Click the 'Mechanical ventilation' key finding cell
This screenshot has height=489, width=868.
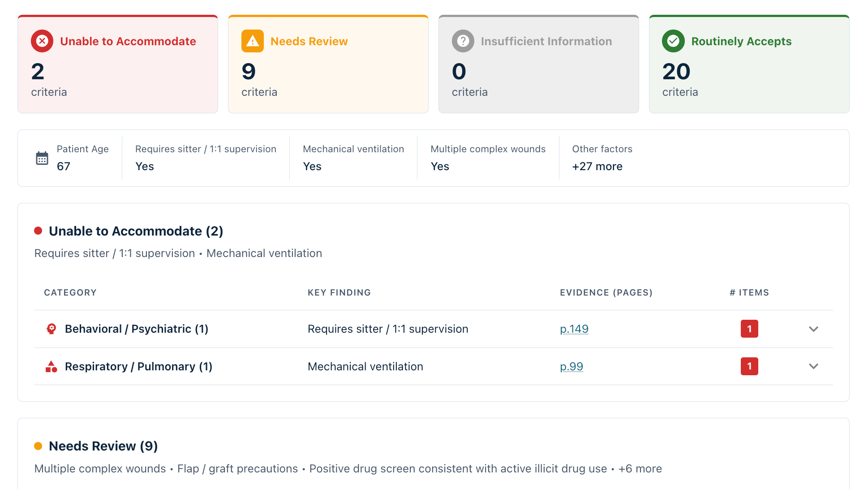(x=365, y=367)
